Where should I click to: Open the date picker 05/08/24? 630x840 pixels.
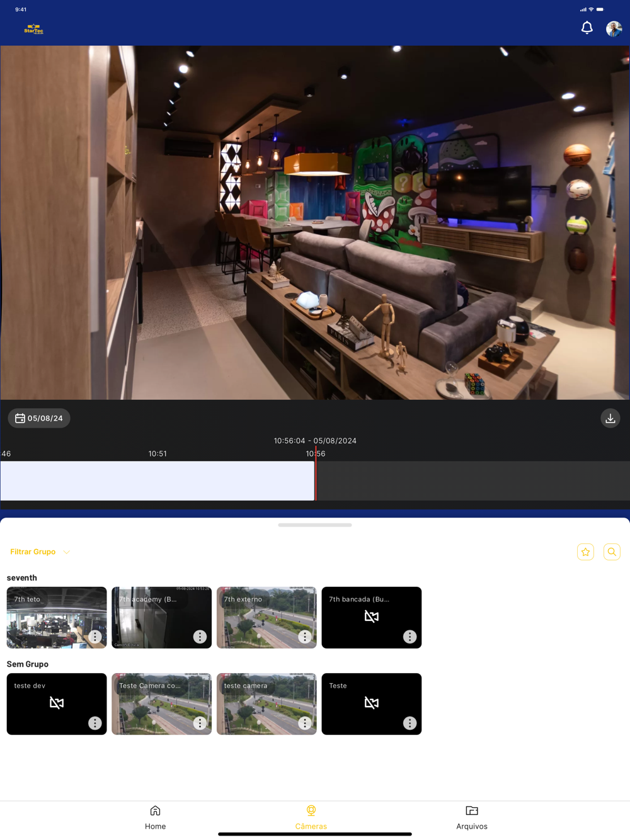tap(39, 418)
